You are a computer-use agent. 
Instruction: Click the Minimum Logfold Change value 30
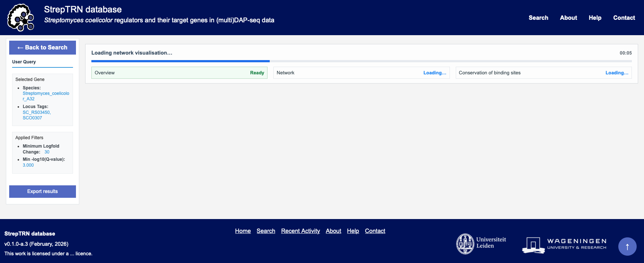point(47,152)
